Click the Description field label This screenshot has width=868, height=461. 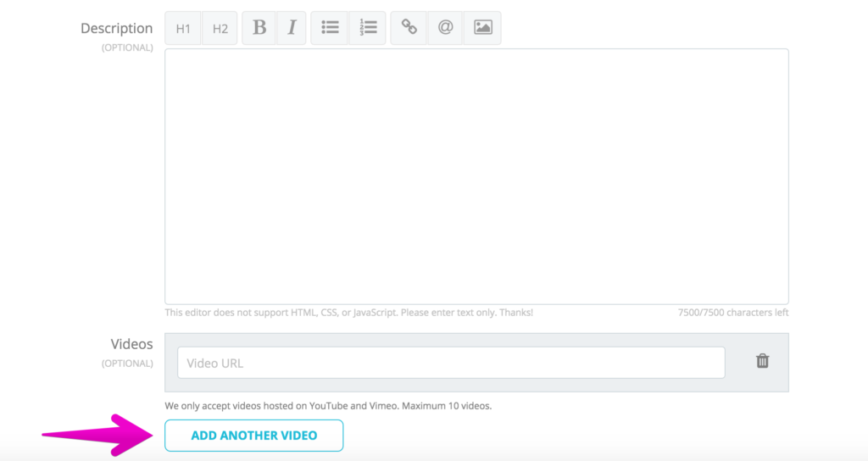pyautogui.click(x=116, y=28)
